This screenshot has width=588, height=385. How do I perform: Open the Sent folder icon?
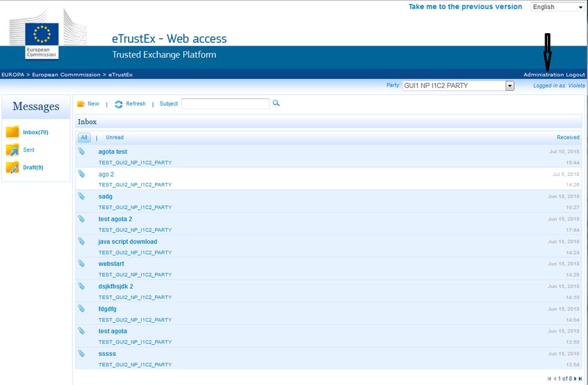pyautogui.click(x=12, y=150)
